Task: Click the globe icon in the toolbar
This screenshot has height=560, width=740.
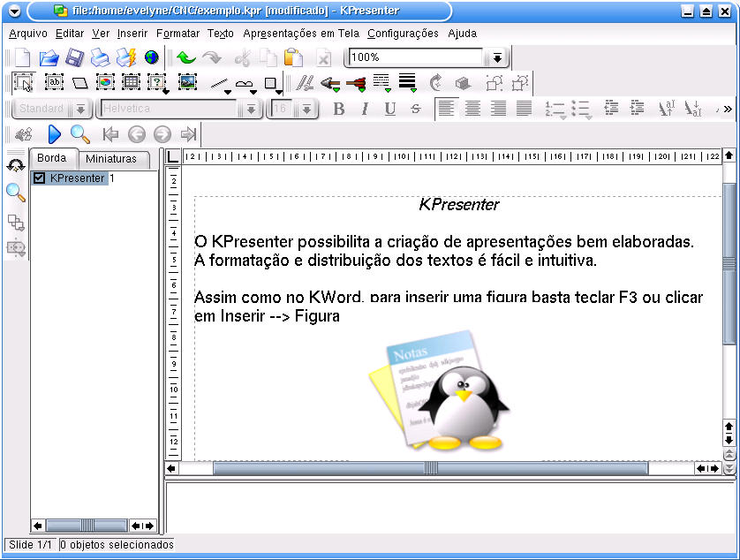Action: [152, 57]
